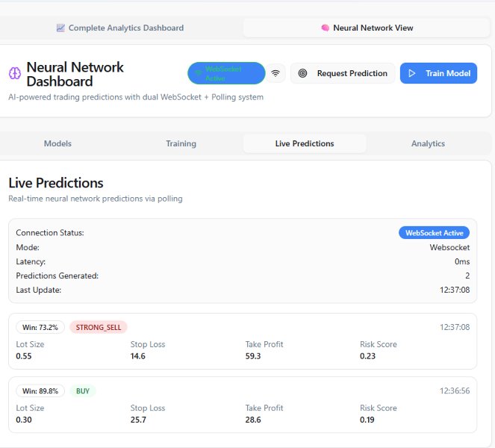Viewport: 495px width, 448px height.
Task: Switch to Complete Analytics Dashboard view
Action: (119, 28)
